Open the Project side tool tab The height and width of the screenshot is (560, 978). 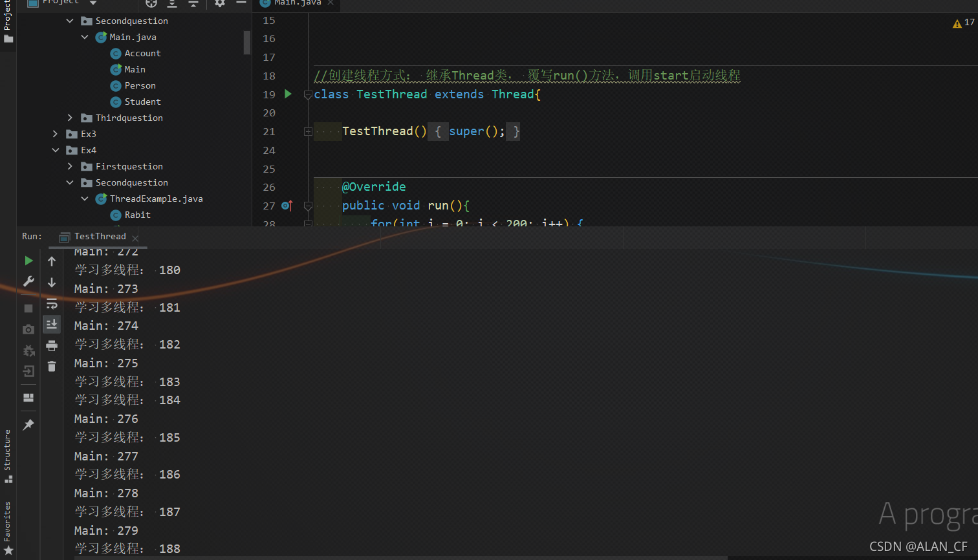[x=8, y=21]
